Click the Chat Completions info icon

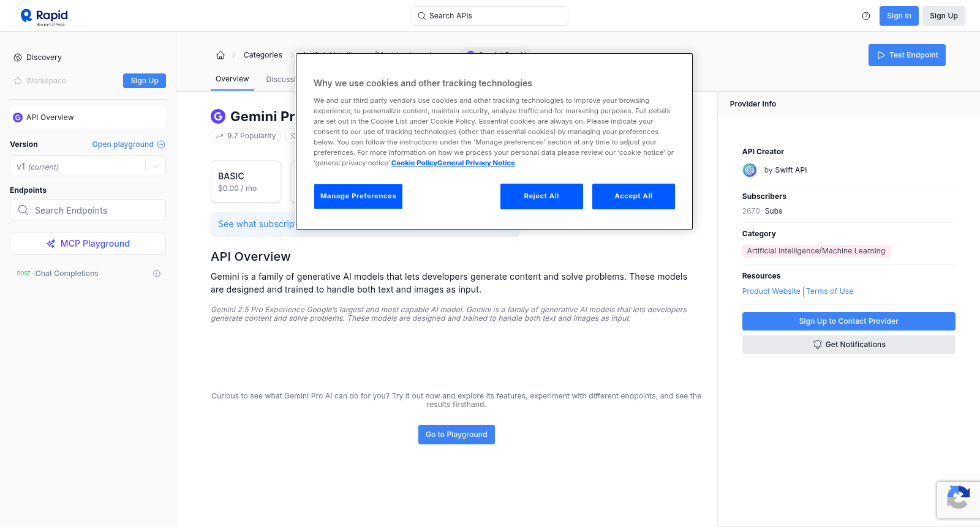pos(157,274)
